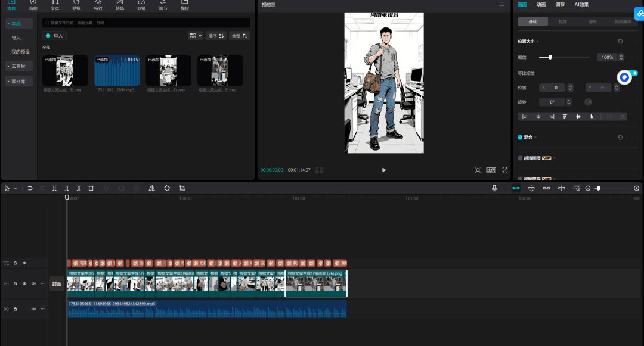The image size is (644, 346).
Task: Align clip to the right edge
Action: click(552, 117)
